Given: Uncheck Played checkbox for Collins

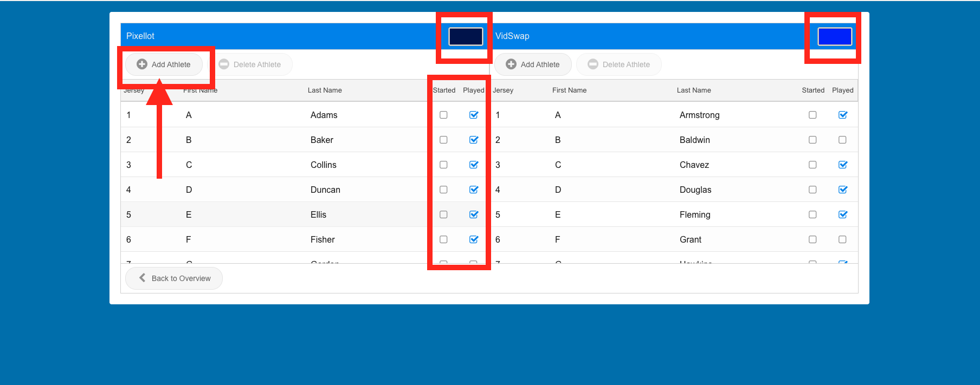Looking at the screenshot, I should [x=474, y=165].
